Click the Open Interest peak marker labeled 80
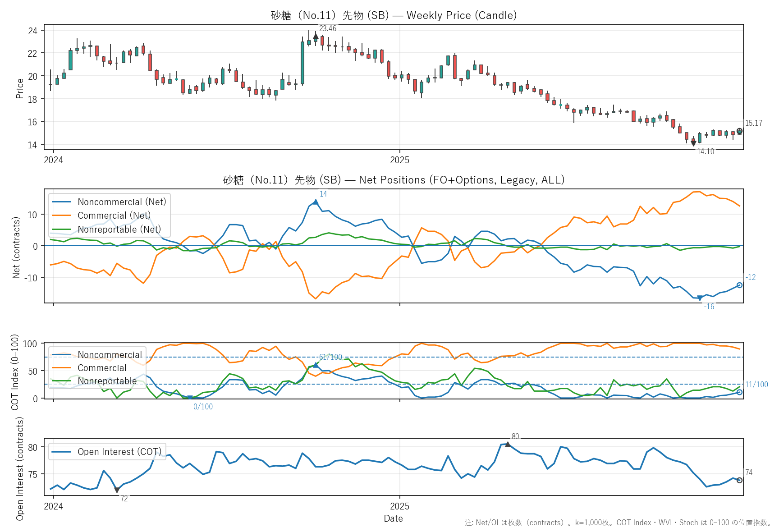The height and width of the screenshot is (532, 779). point(508,445)
